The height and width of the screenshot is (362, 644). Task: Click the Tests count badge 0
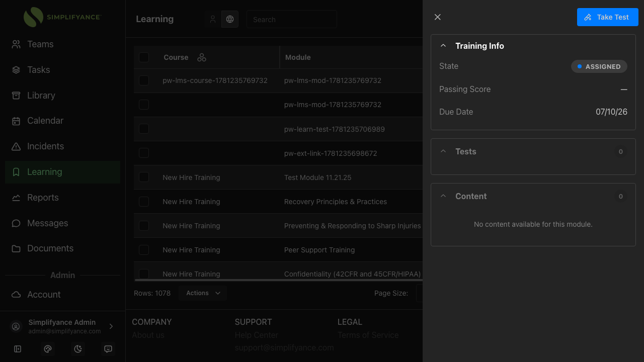[x=620, y=151]
